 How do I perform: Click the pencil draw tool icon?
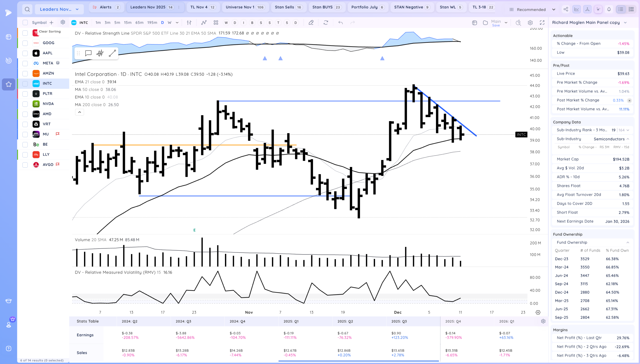click(x=311, y=22)
